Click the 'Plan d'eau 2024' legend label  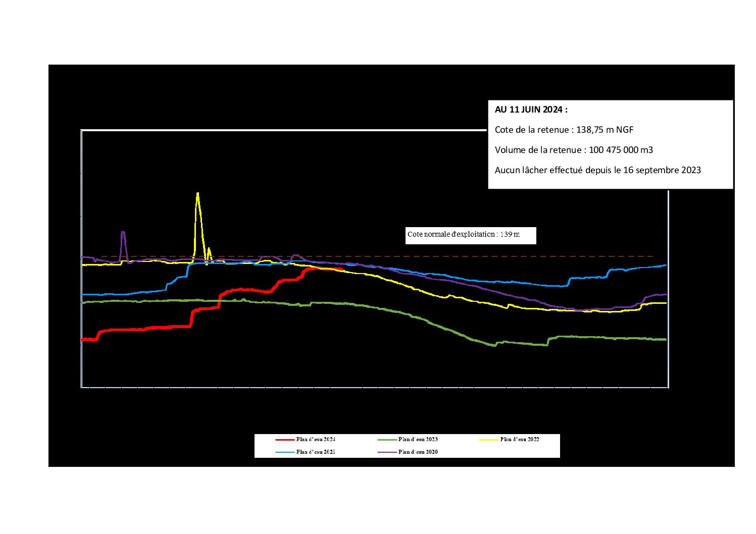(x=316, y=439)
